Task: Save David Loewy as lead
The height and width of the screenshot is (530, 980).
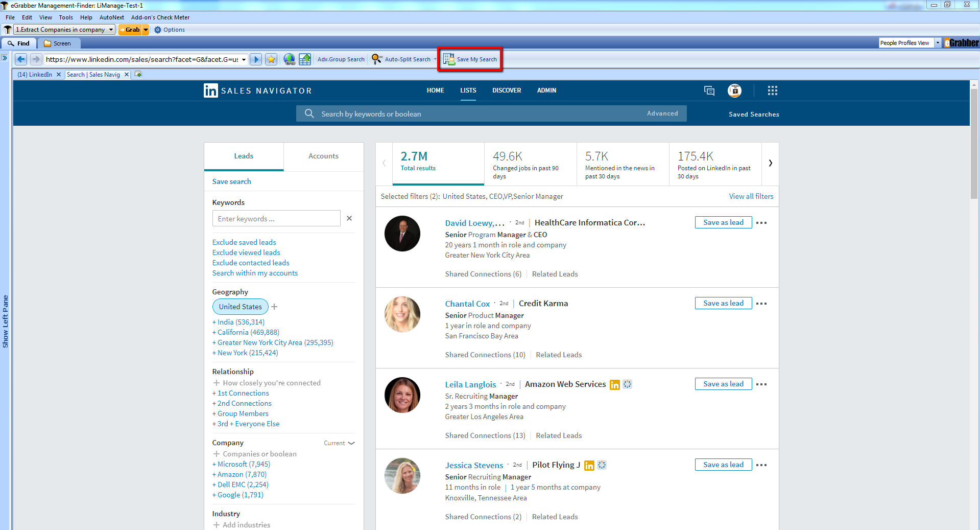Action: (x=723, y=222)
